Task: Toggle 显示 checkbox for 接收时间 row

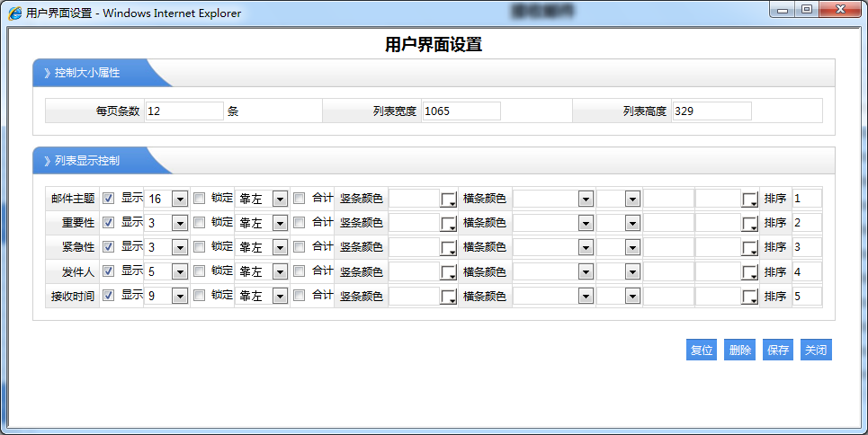Action: tap(109, 295)
